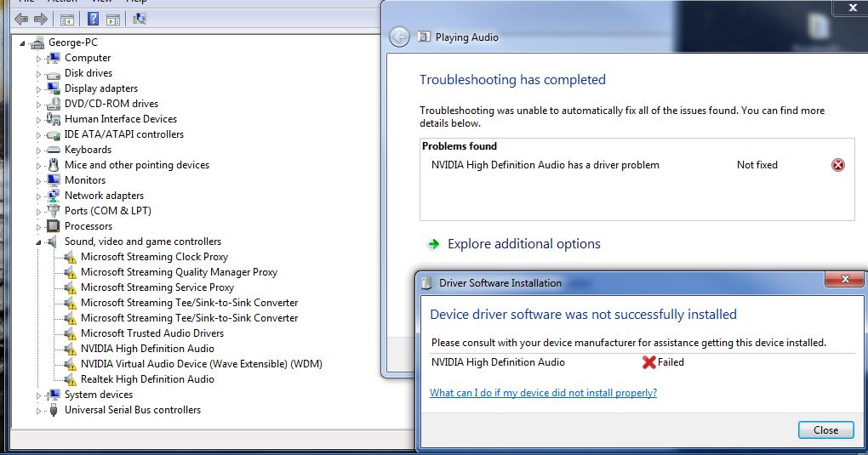Open Help via the question mark toolbar icon
Image resolution: width=868 pixels, height=455 pixels.
click(93, 20)
